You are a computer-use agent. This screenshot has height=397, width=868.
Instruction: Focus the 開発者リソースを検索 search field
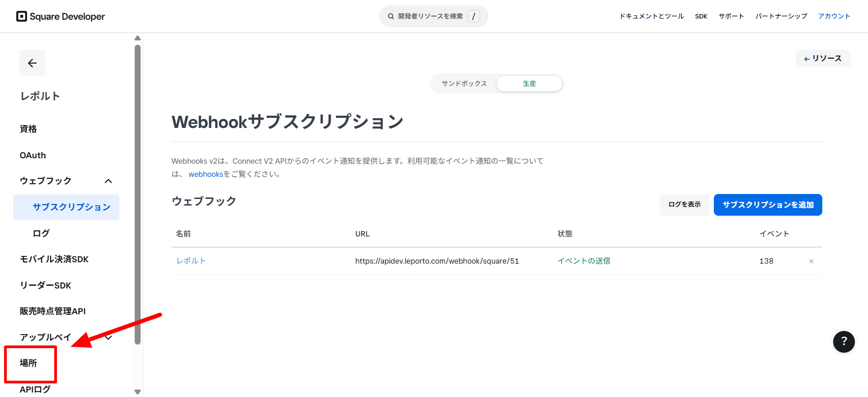pos(434,16)
